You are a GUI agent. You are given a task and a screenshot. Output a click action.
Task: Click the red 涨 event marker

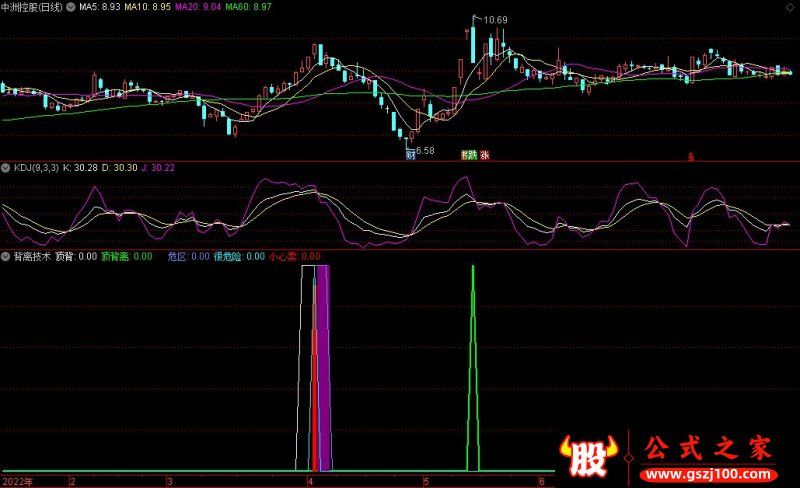485,155
